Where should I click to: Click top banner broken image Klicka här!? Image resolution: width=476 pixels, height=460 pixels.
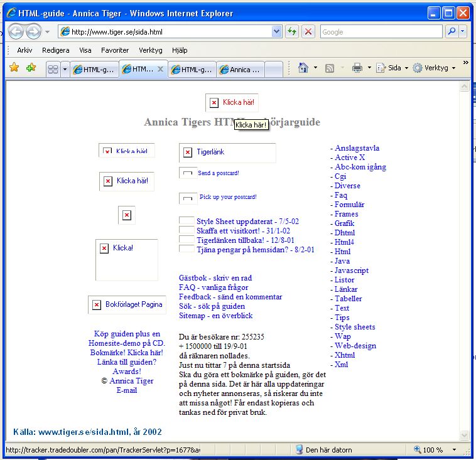coord(232,102)
